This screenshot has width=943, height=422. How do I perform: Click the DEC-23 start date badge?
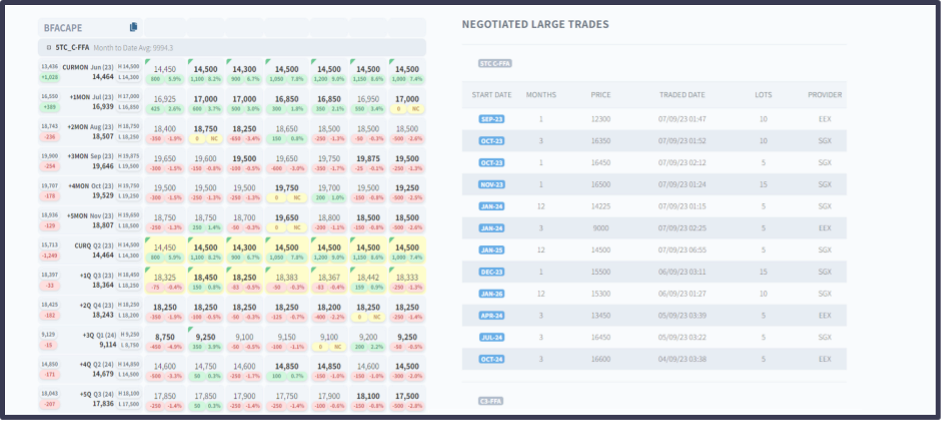click(491, 271)
